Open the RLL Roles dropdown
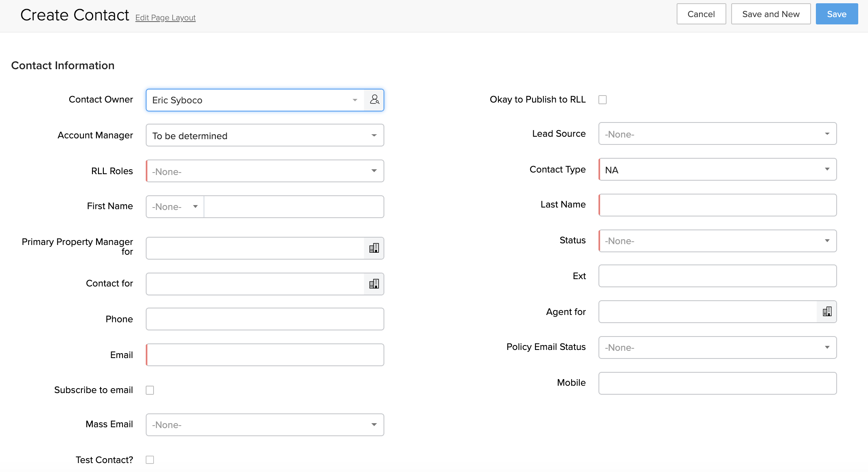This screenshot has width=868, height=472. click(265, 171)
